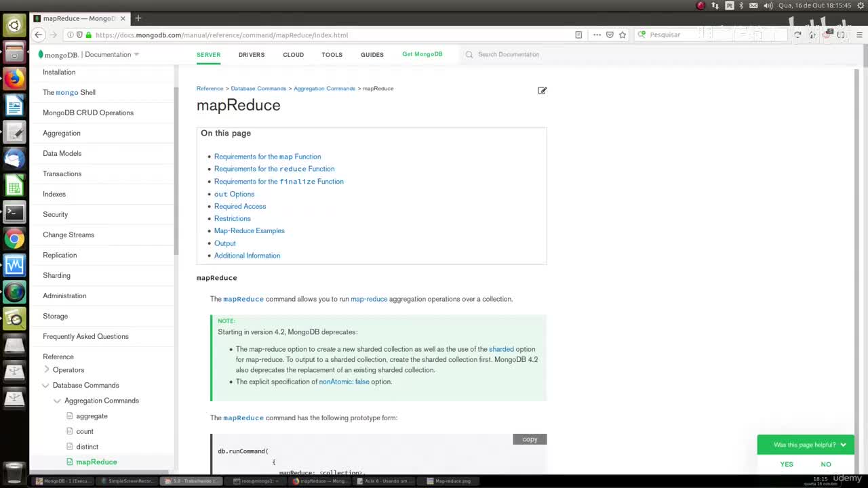Collapse the Database Commands node
The height and width of the screenshot is (488, 868).
click(x=45, y=385)
